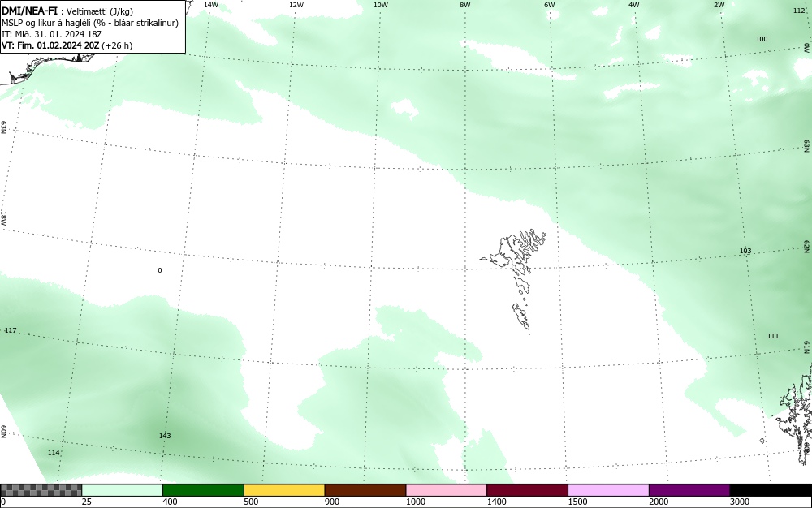The width and height of the screenshot is (812, 508).
Task: Select the maroon 1400–1500 legend swatch
Action: (527, 490)
